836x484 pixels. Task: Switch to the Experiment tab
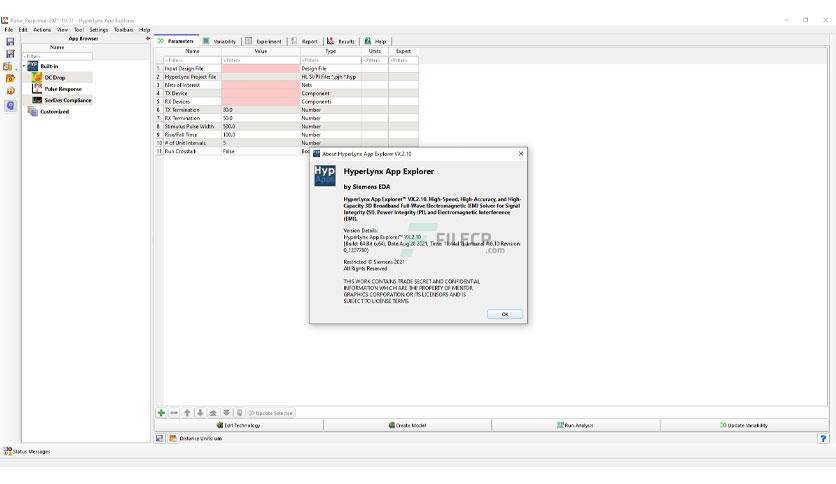click(264, 41)
